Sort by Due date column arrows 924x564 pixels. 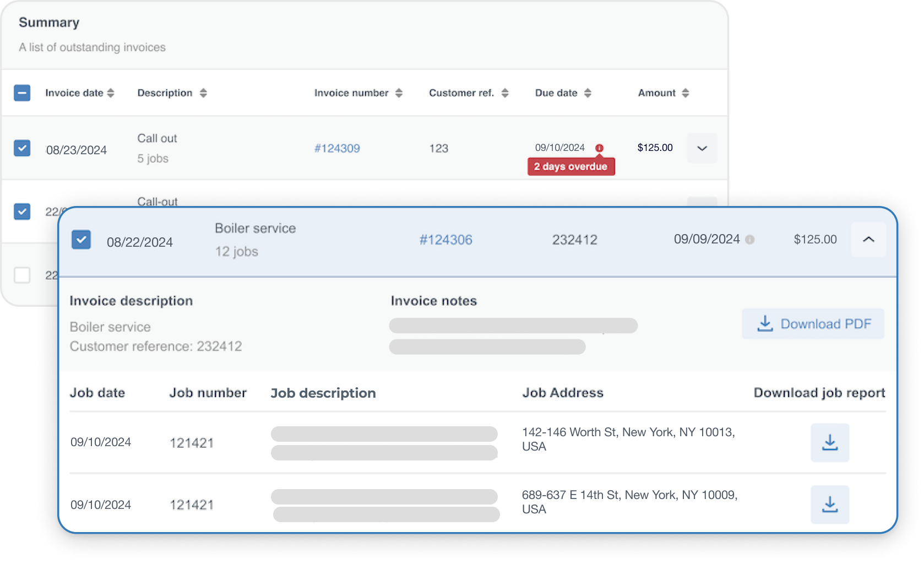coord(588,93)
